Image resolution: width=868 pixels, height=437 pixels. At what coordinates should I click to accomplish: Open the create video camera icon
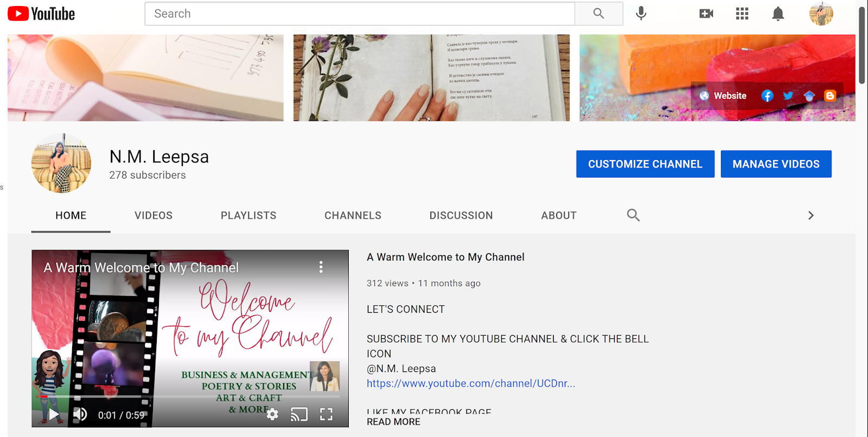pos(706,14)
